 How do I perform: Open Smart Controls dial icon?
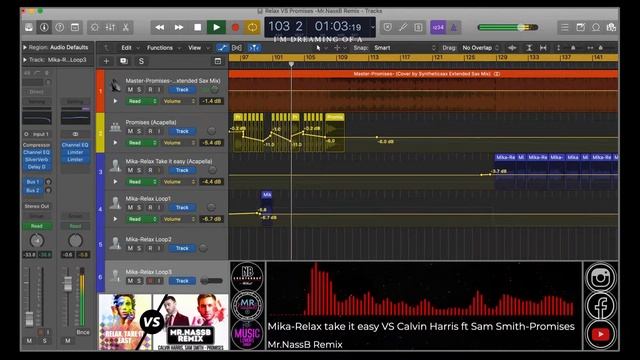pos(95,27)
